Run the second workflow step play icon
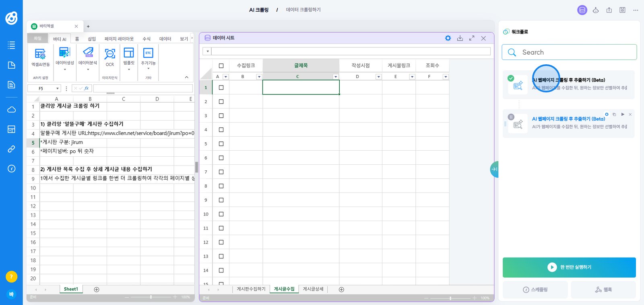This screenshot has height=305, width=644. [623, 115]
